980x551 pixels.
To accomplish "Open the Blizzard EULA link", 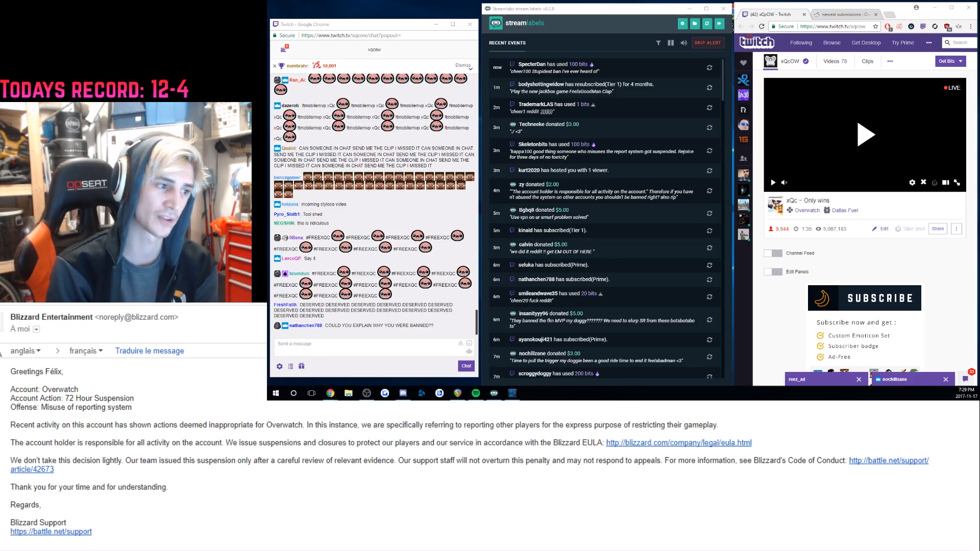I will tap(679, 443).
